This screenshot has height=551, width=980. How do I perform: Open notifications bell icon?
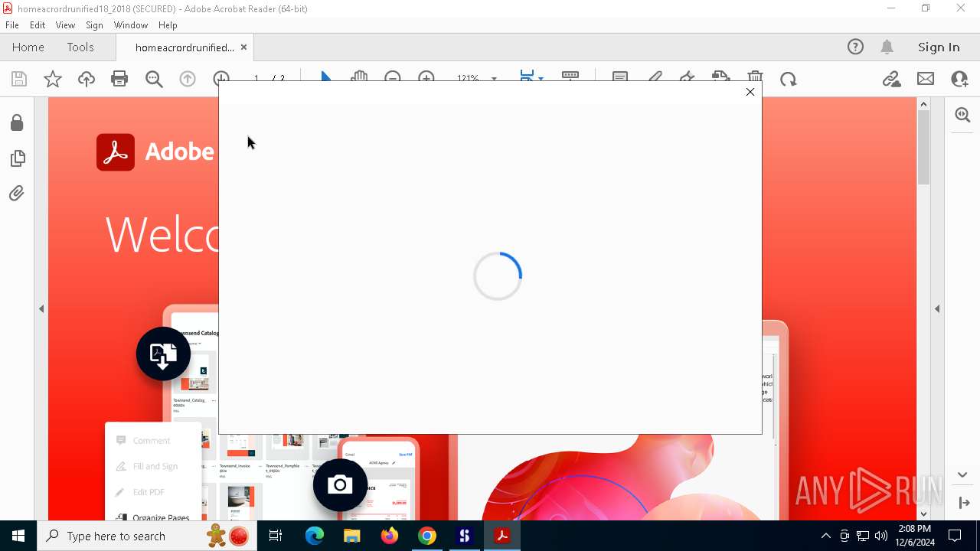(887, 47)
